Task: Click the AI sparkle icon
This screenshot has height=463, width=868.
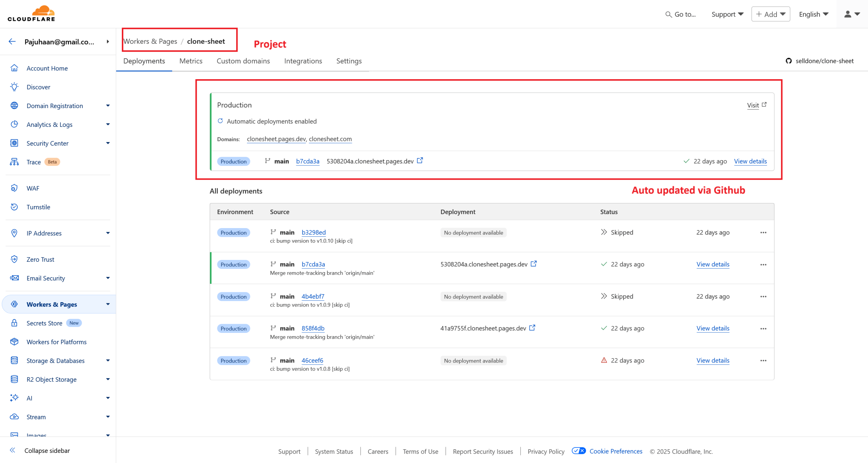Action: [x=14, y=398]
